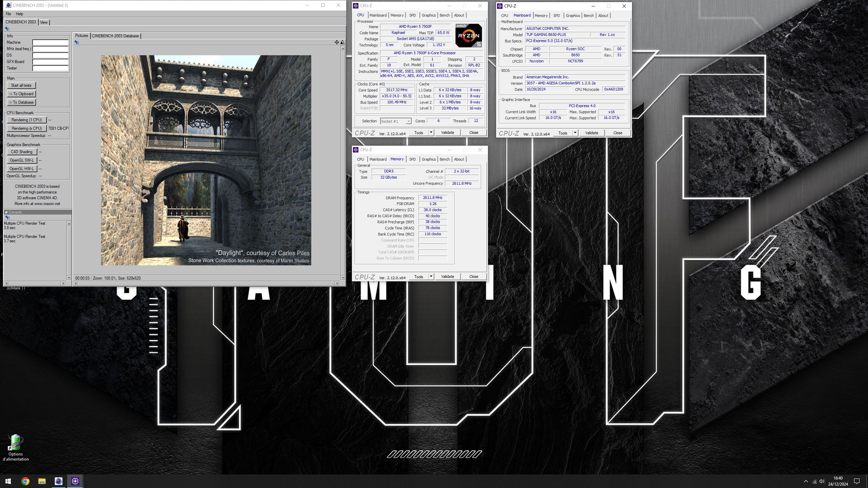Run the OpenGL HW-L benchmark
This screenshot has height=488, width=868.
point(22,169)
